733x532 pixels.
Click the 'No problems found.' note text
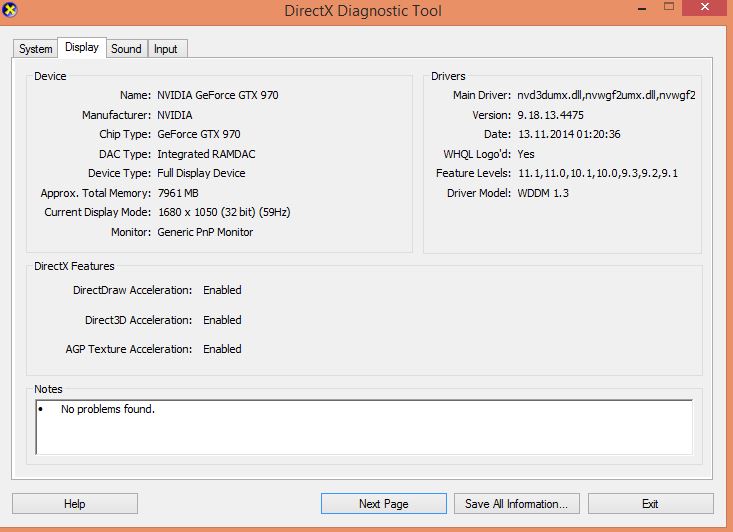[x=108, y=410]
